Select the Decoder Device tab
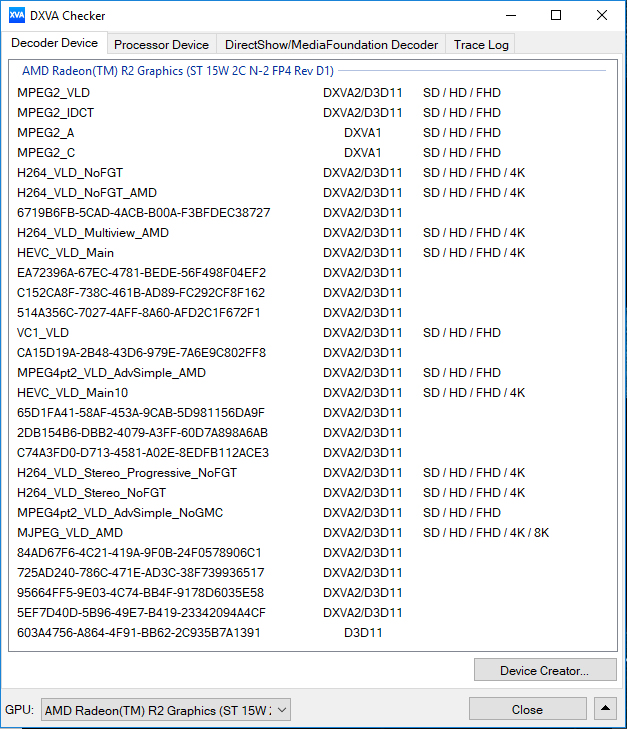The width and height of the screenshot is (627, 729). [55, 44]
